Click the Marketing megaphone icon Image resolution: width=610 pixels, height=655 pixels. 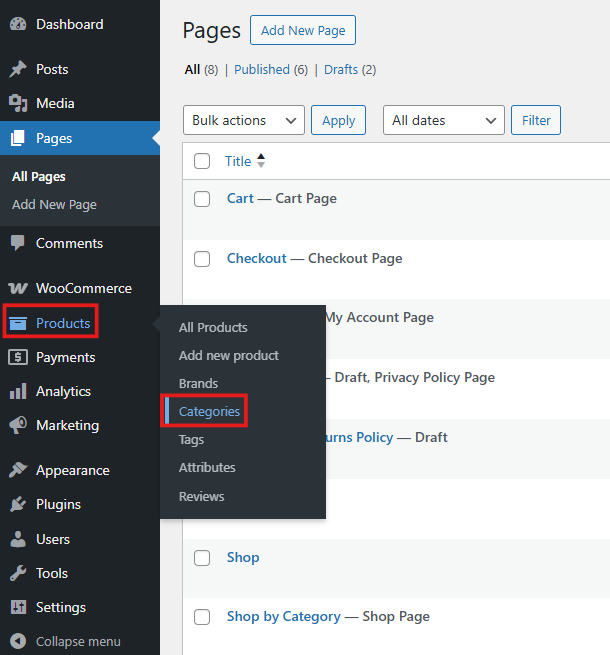(18, 426)
